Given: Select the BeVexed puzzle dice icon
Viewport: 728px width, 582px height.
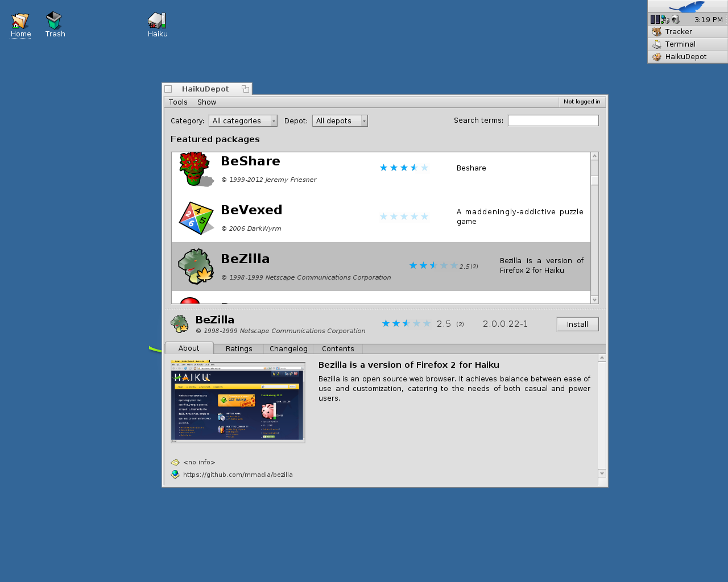Looking at the screenshot, I should point(196,218).
